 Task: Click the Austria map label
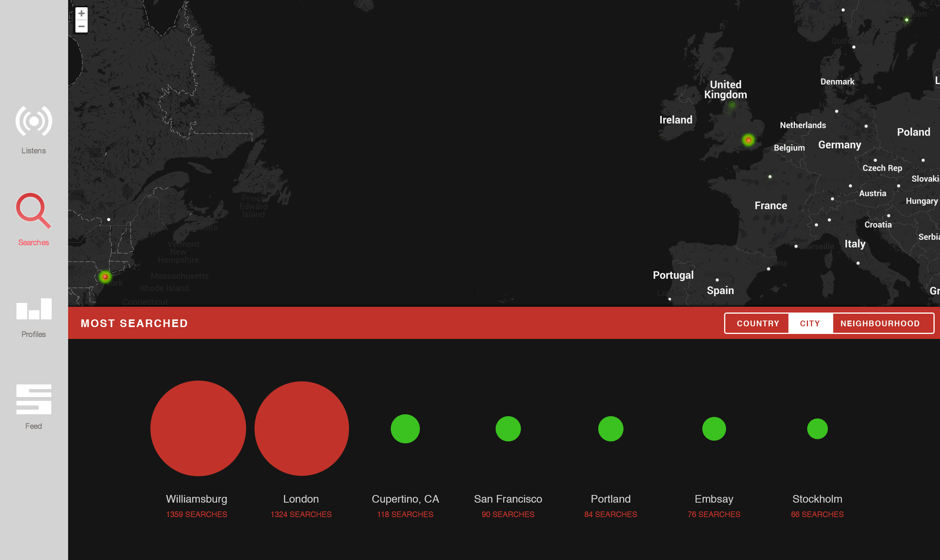point(873,193)
